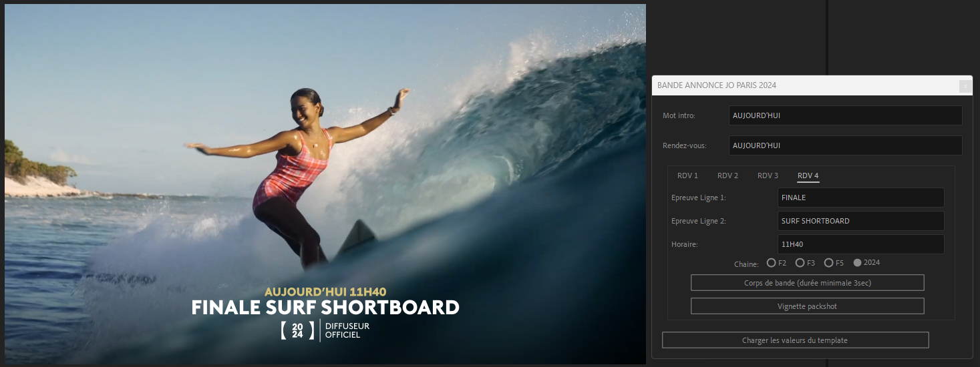Image resolution: width=980 pixels, height=367 pixels.
Task: Click the DIFFUSEUR OFFICIEL text in preview
Action: point(347,330)
